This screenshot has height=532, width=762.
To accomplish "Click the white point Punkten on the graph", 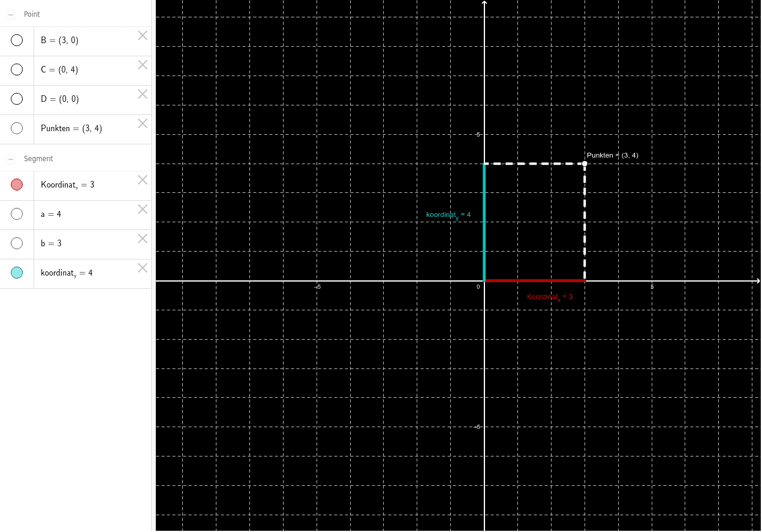I will coord(585,164).
